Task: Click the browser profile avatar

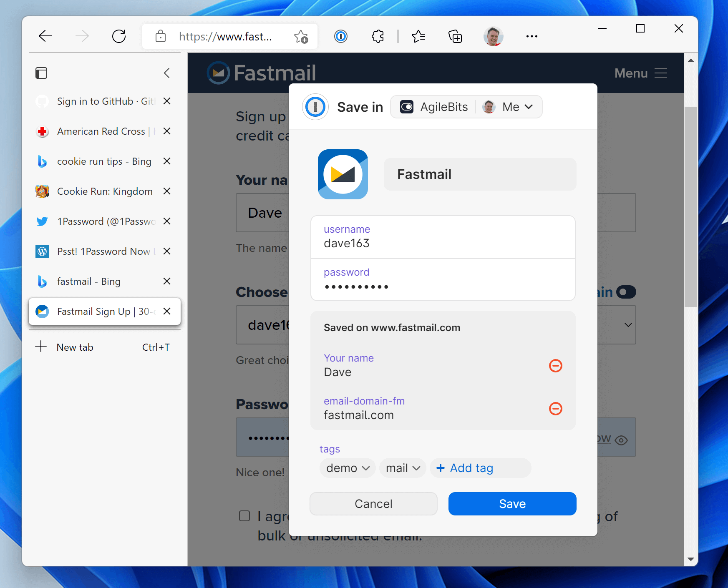Action: coord(493,36)
